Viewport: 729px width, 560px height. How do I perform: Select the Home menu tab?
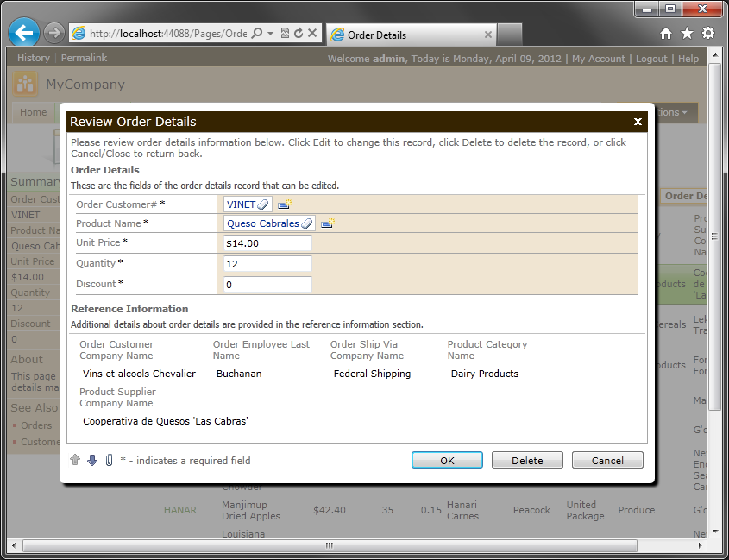tap(33, 112)
